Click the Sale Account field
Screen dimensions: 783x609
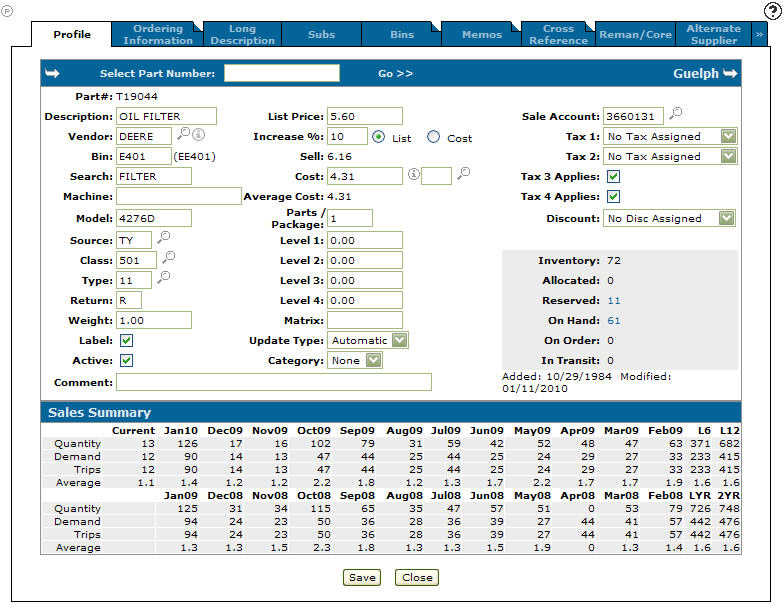tap(633, 116)
